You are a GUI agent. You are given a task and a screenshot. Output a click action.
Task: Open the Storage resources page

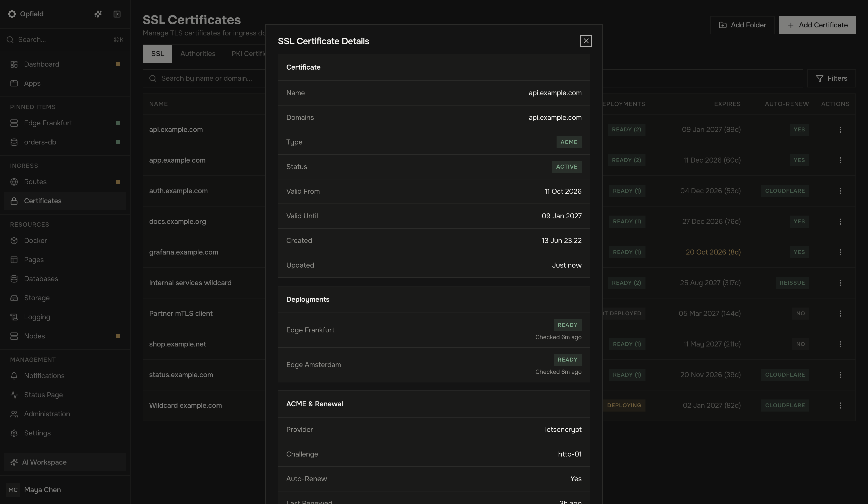pyautogui.click(x=65, y=298)
